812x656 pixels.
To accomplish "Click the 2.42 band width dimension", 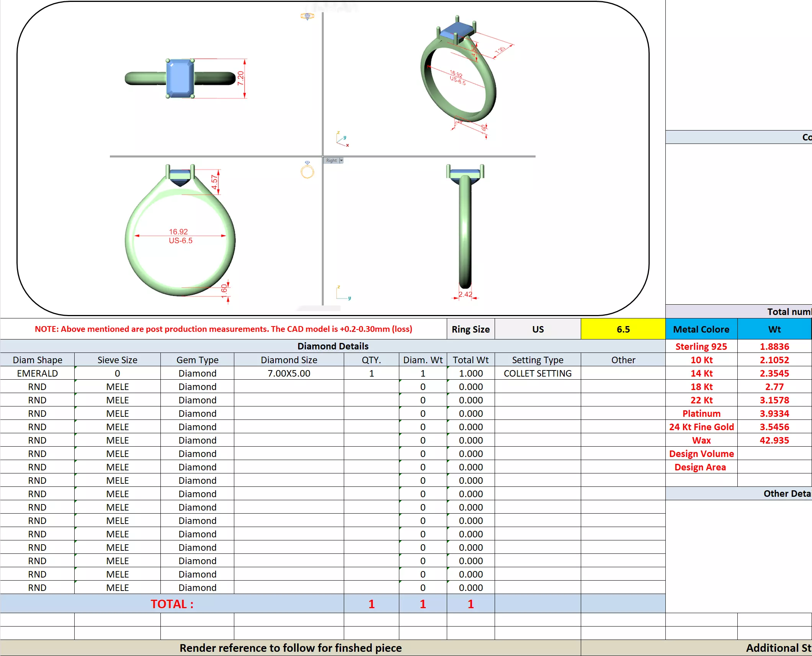I will coord(465,294).
